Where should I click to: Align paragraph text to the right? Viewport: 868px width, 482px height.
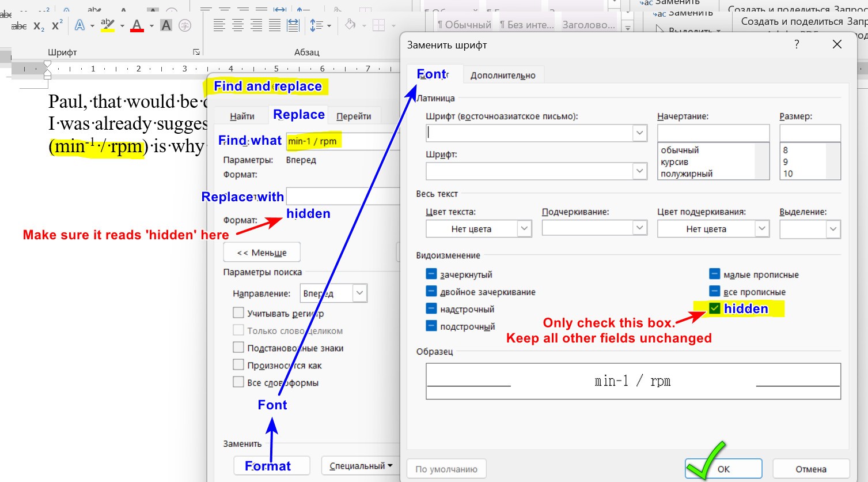256,25
